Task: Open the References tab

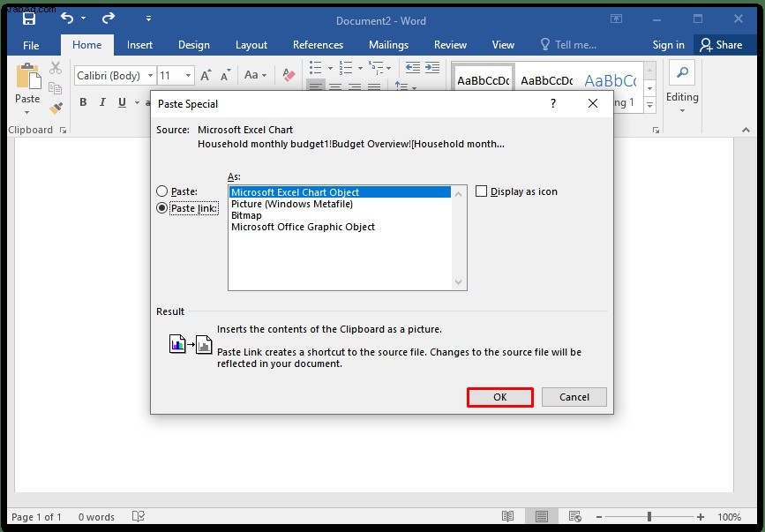Action: 318,45
